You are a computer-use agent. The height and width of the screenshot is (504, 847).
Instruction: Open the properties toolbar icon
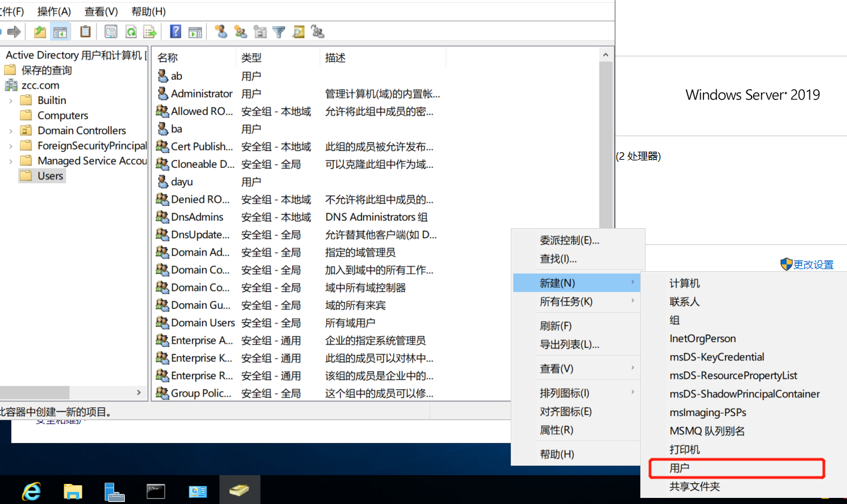pyautogui.click(x=111, y=32)
